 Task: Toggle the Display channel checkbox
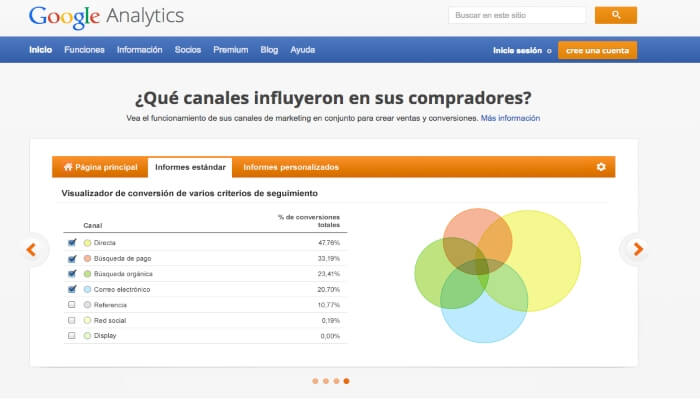click(x=72, y=335)
